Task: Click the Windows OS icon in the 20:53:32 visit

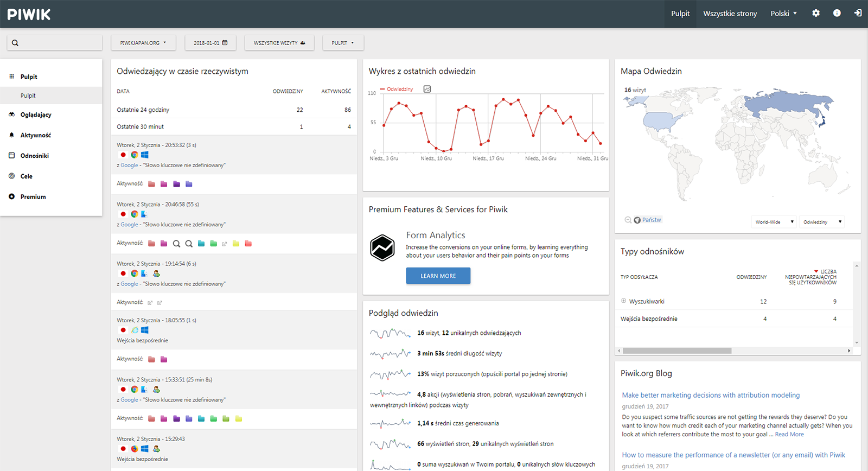Action: [x=145, y=155]
